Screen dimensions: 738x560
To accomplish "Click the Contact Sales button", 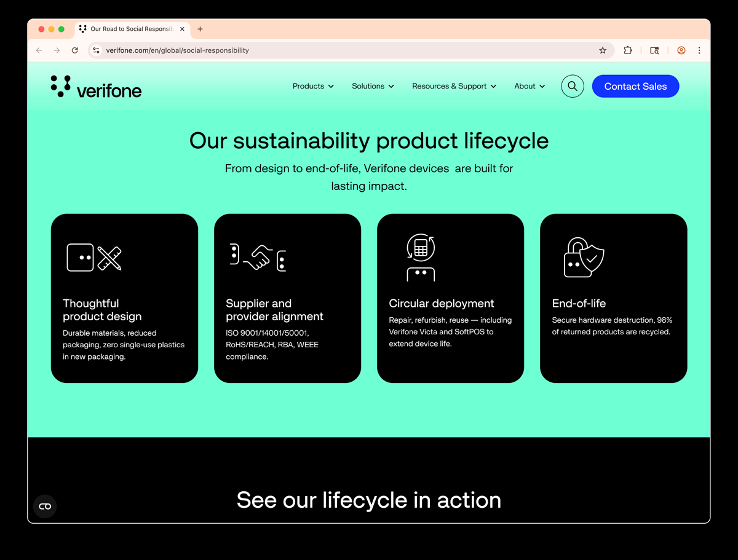I will [x=635, y=86].
